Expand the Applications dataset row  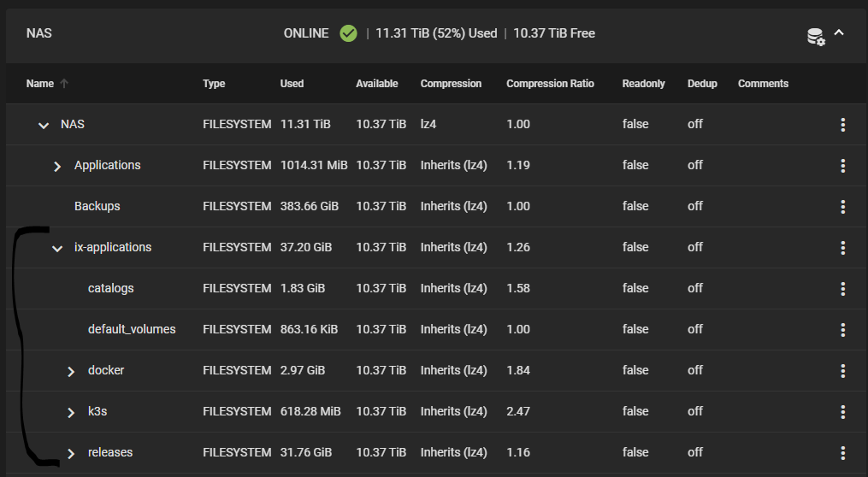57,166
